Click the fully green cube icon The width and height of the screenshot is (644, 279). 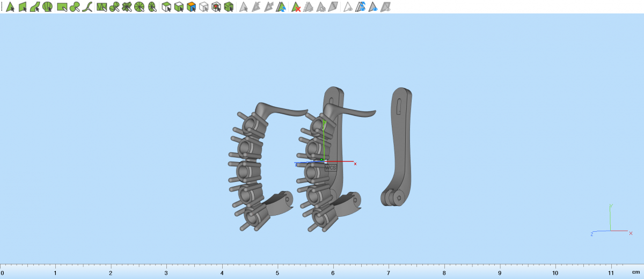(229, 7)
